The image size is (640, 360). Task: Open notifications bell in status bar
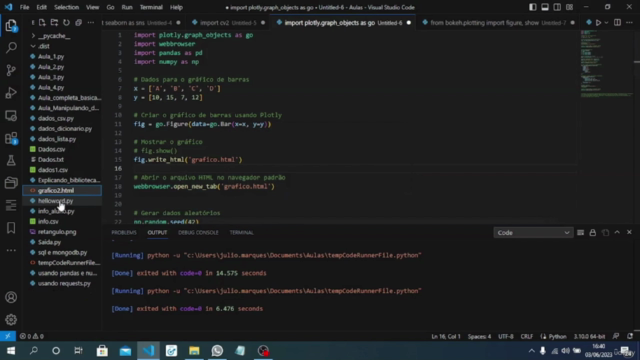630,336
